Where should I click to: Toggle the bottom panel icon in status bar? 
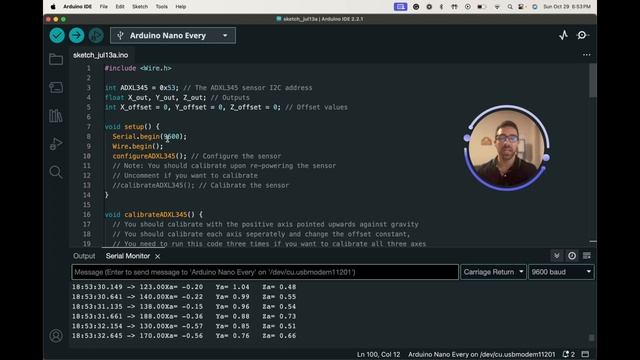coord(585,354)
